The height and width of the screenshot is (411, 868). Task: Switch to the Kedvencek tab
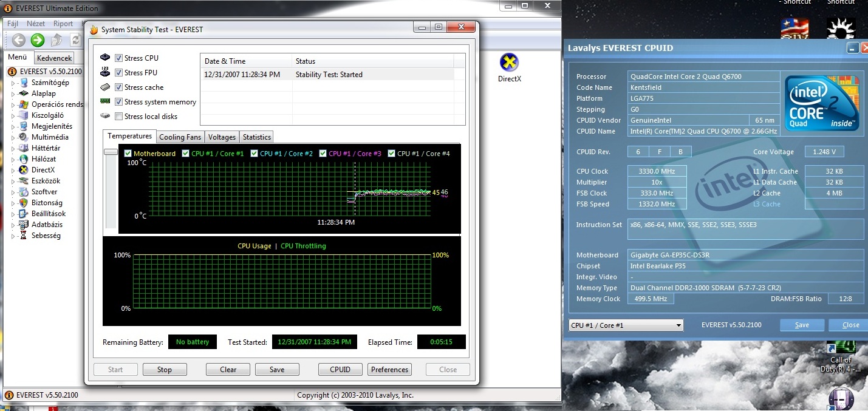click(54, 58)
